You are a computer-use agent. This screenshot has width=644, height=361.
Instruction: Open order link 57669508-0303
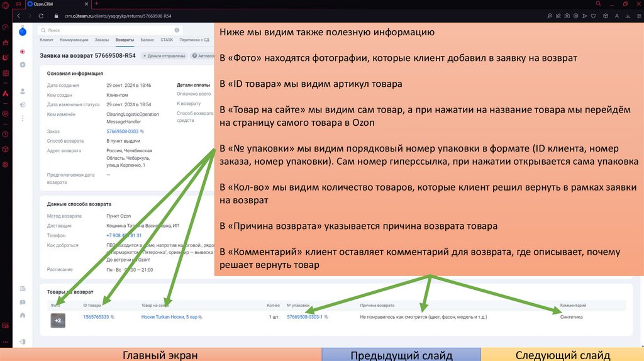[x=123, y=131]
